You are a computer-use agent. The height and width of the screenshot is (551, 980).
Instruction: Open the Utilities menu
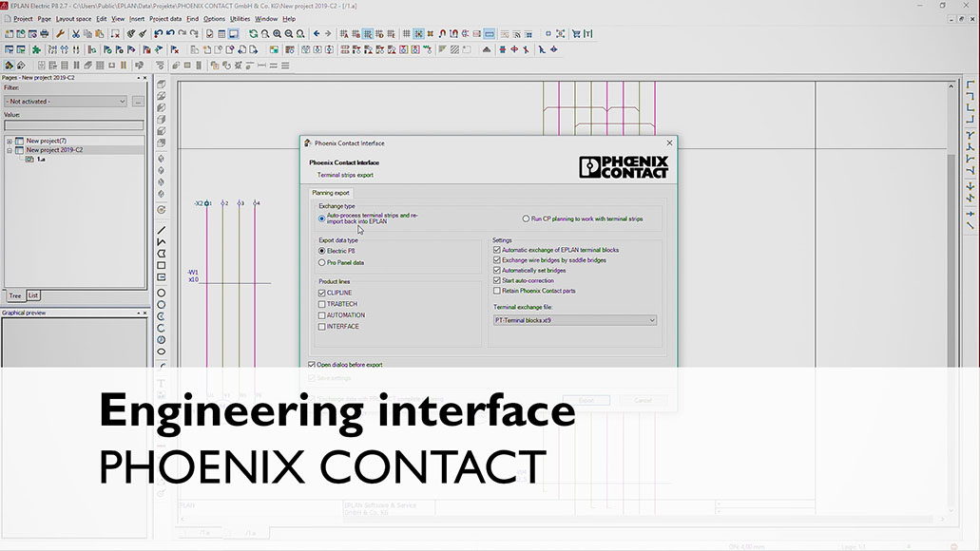pos(240,19)
